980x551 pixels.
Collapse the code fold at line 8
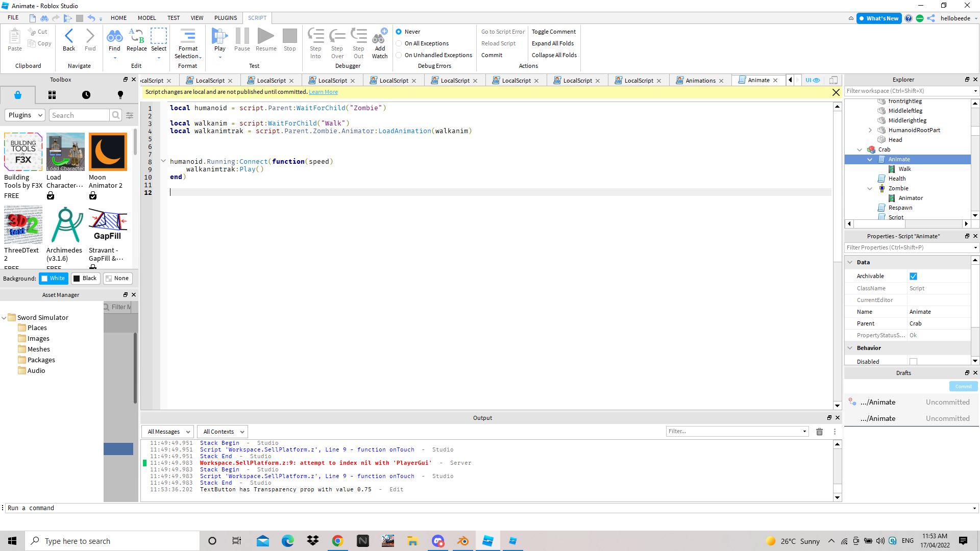click(163, 161)
